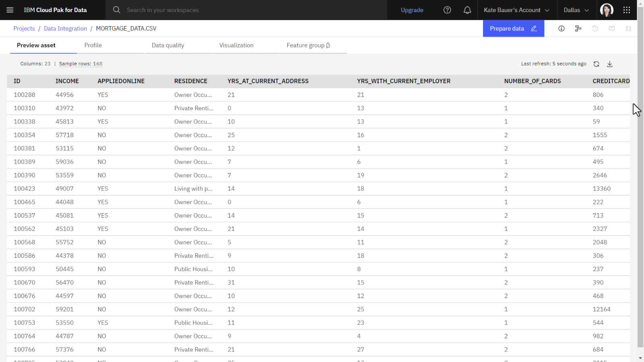644x362 pixels.
Task: Click the YRS_WITH_CURRENT_EMPLOYER column header
Action: coord(404,81)
